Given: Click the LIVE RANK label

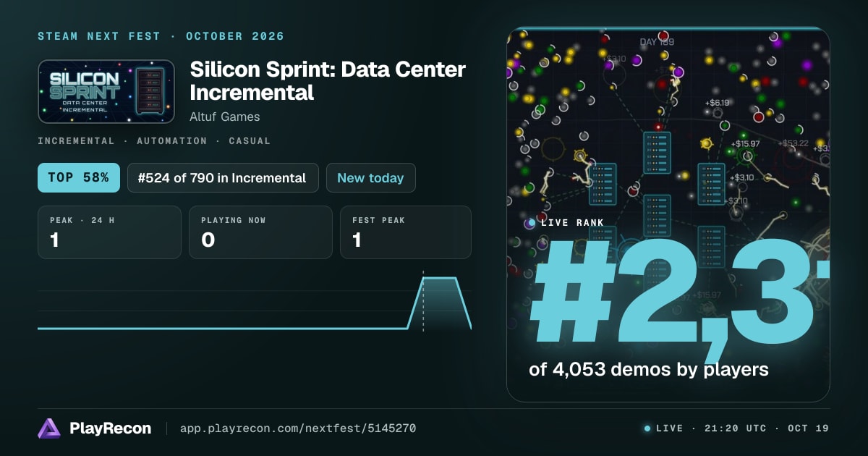Looking at the screenshot, I should (572, 223).
